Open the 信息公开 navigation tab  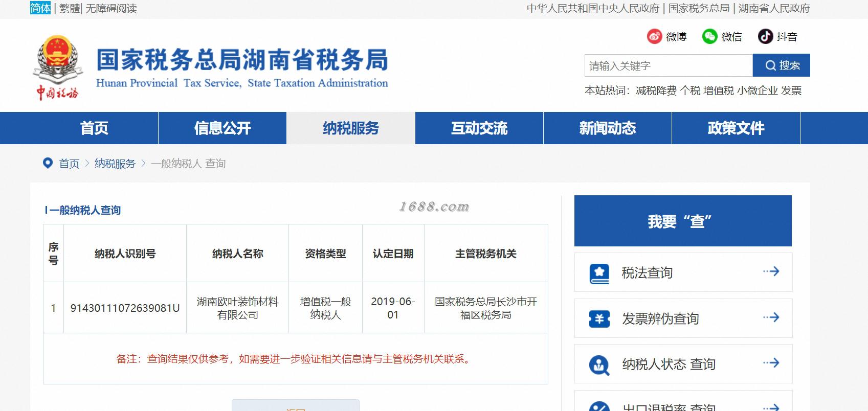click(x=222, y=128)
